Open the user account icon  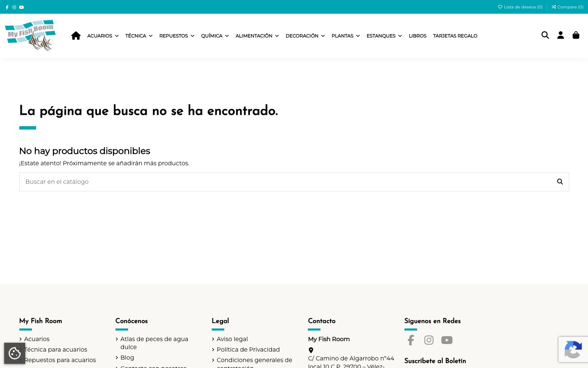[x=561, y=35]
